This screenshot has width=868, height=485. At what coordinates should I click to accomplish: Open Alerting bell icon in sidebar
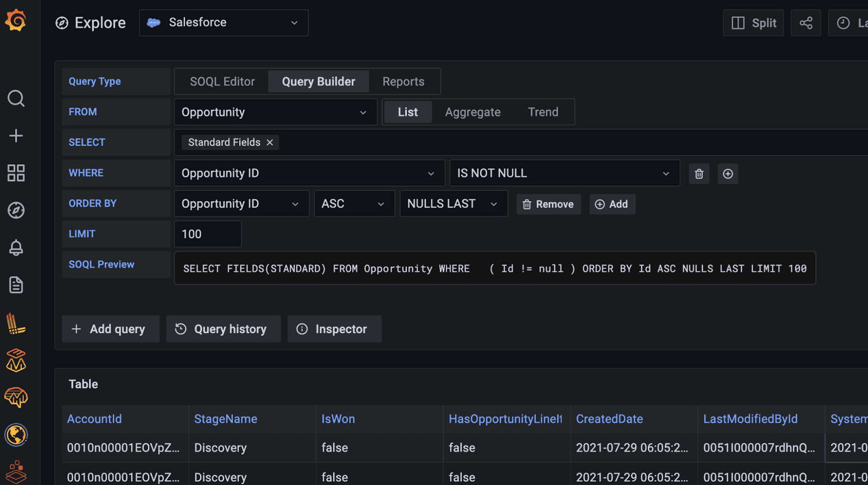[16, 247]
